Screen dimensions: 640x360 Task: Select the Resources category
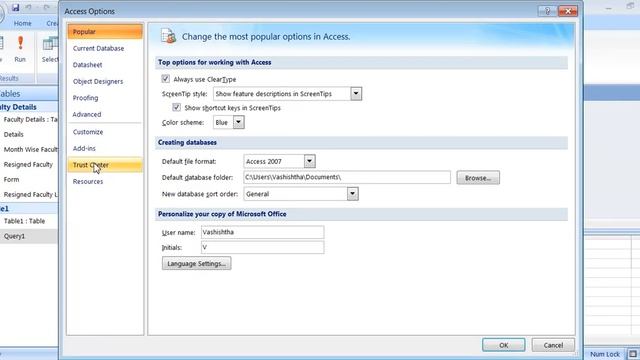point(105,182)
